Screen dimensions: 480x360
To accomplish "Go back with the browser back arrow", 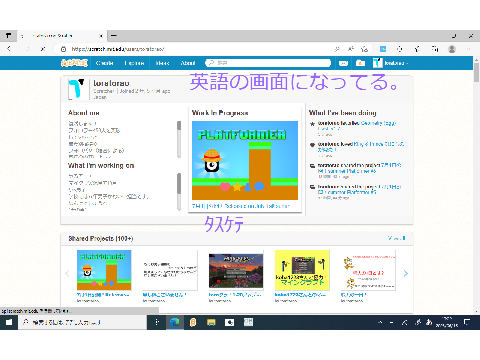I will [9, 49].
